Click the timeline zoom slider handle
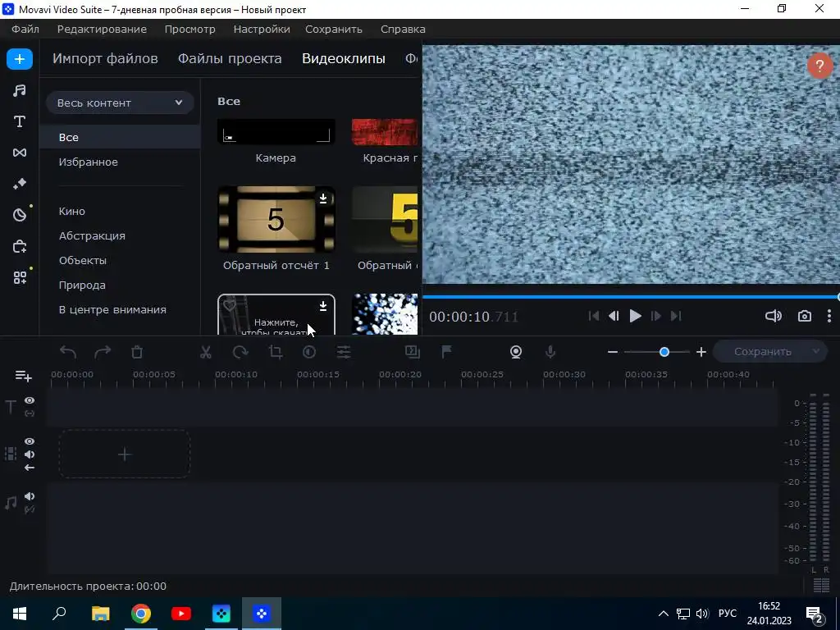The image size is (840, 630). tap(664, 352)
